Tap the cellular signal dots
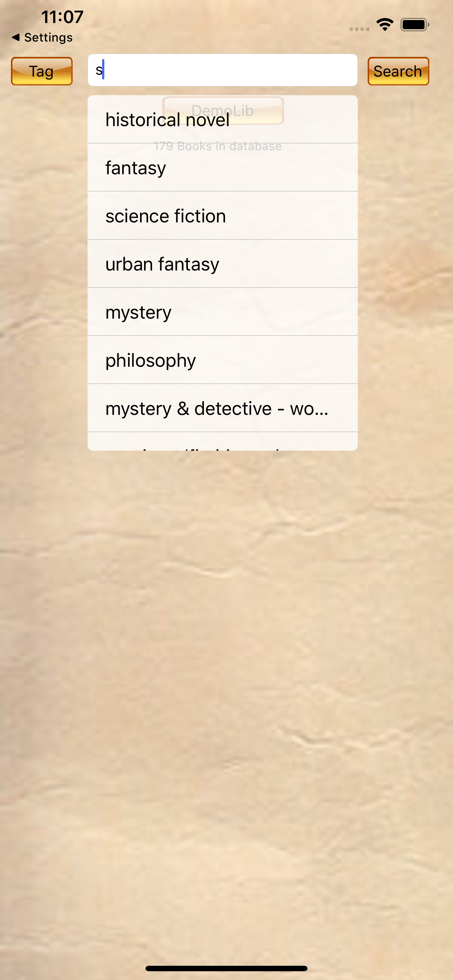Screen dimensions: 453x980 tap(359, 29)
